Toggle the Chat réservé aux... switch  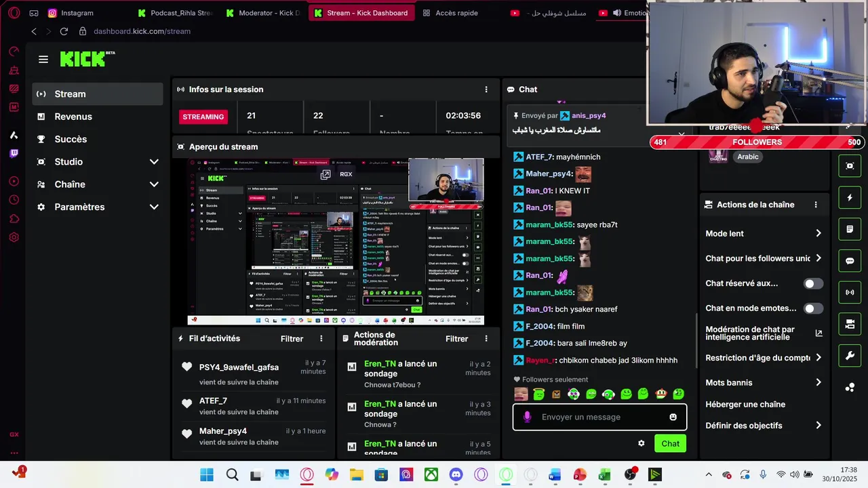(813, 283)
